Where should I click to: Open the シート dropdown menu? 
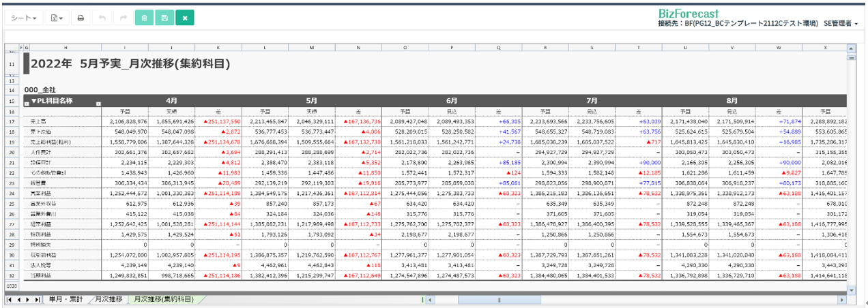click(25, 18)
